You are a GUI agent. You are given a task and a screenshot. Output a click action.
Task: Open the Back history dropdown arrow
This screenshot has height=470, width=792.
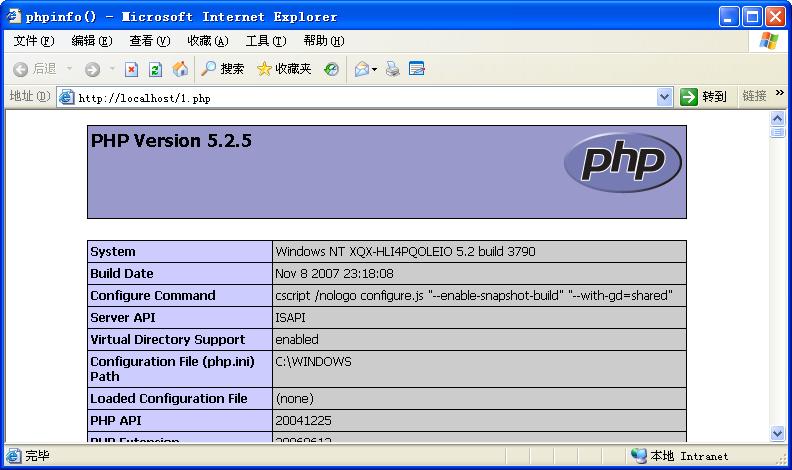69,69
